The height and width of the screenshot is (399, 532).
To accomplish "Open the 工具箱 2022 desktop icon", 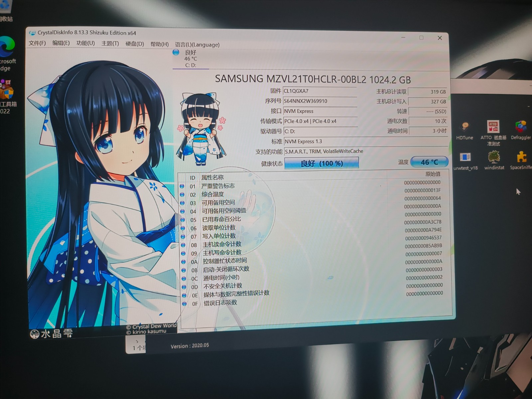I will pyautogui.click(x=7, y=97).
